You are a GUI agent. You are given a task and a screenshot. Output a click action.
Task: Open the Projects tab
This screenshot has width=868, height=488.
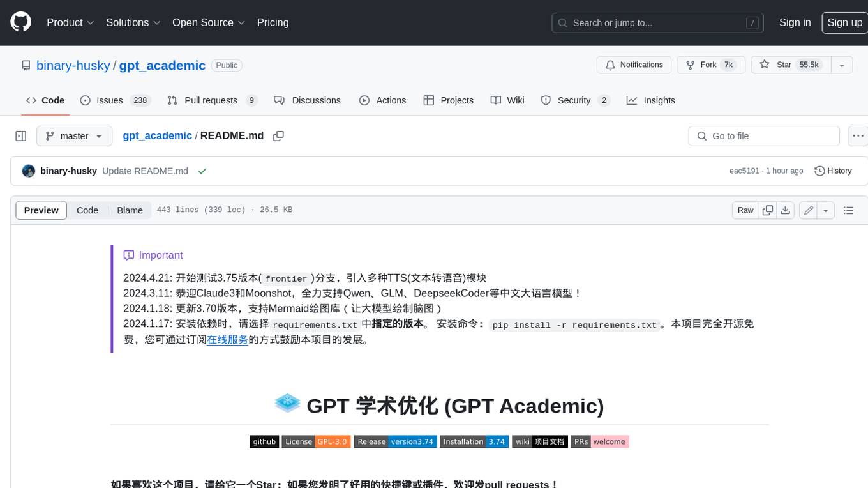449,100
